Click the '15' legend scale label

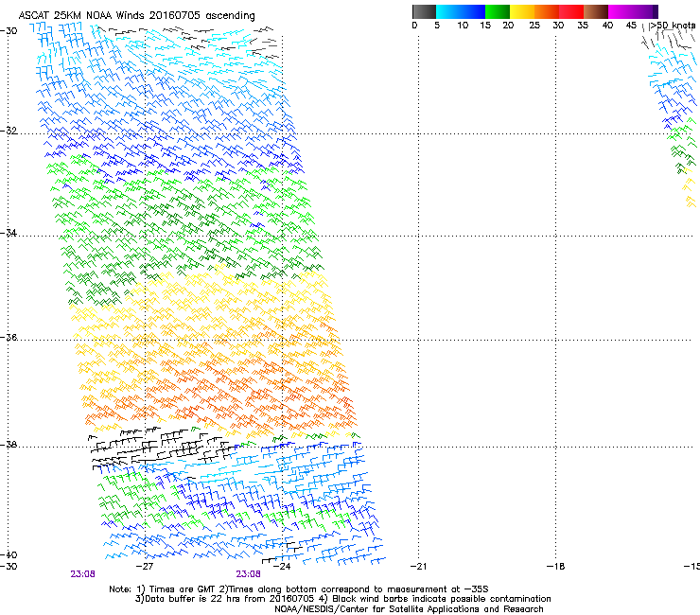[x=485, y=26]
